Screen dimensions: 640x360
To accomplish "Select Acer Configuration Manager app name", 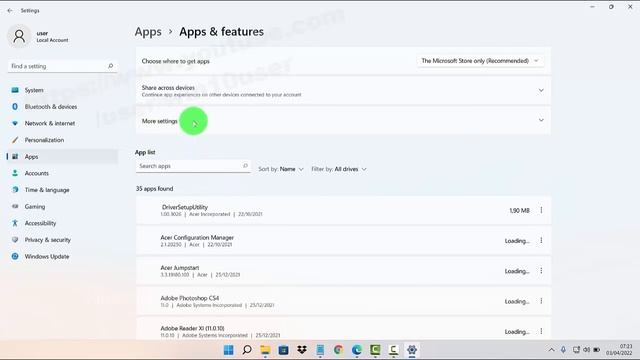I will coord(197,238).
